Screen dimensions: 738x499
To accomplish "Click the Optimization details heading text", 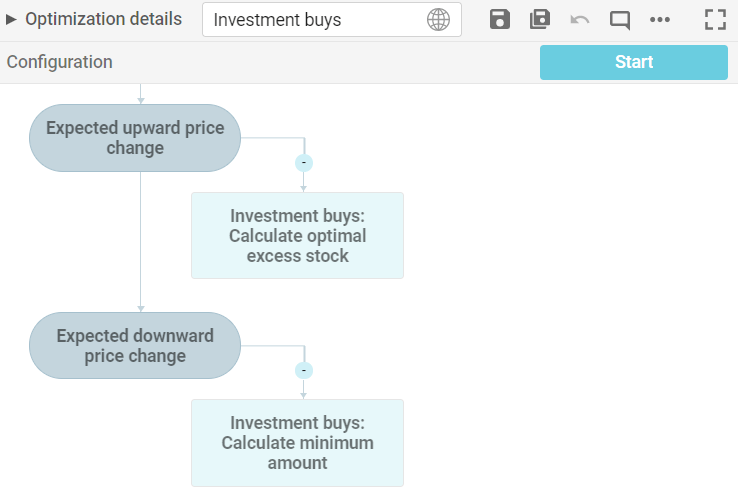I will pos(103,19).
